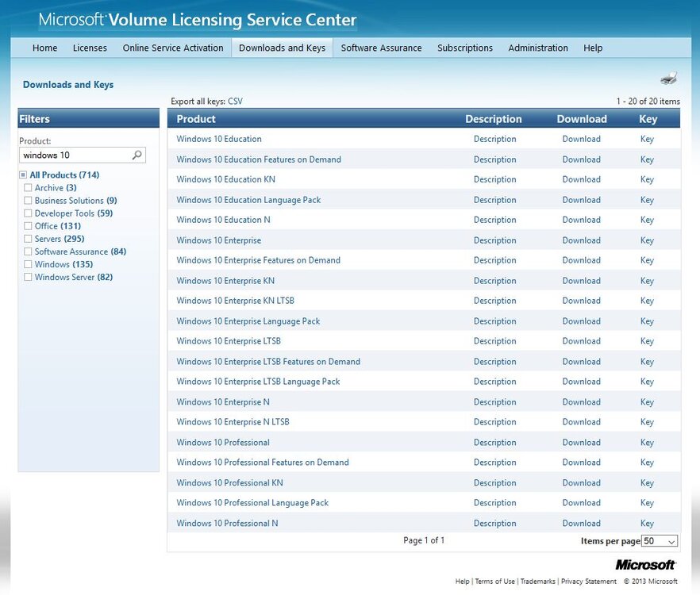Screen dimensions: 700x595
Task: Download Windows 10 Enterprise LTSB Features on Demand
Action: [x=581, y=362]
